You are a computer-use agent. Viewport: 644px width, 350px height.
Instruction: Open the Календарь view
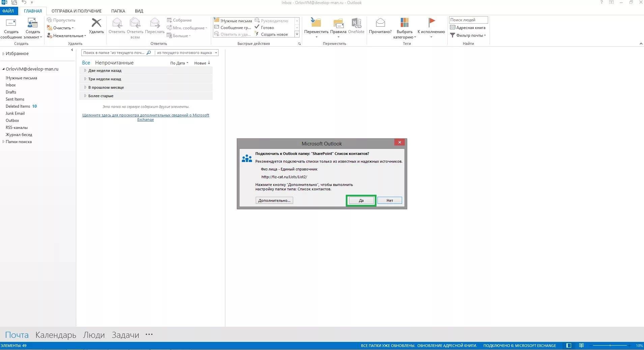(x=56, y=335)
